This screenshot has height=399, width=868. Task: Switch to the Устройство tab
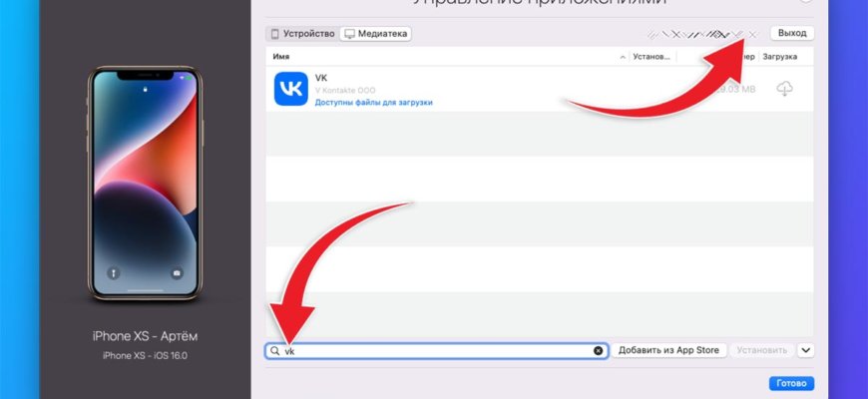point(302,34)
